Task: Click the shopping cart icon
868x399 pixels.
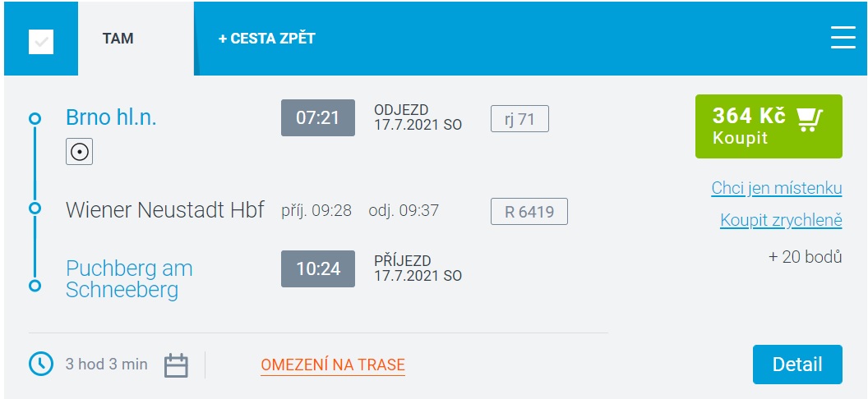Action: tap(810, 119)
